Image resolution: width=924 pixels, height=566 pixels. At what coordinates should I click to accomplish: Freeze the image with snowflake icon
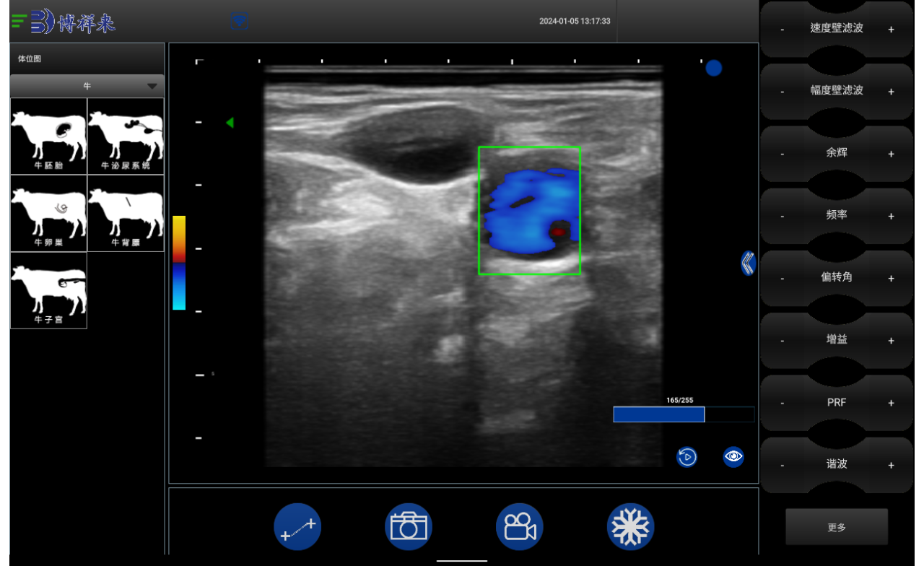click(630, 527)
